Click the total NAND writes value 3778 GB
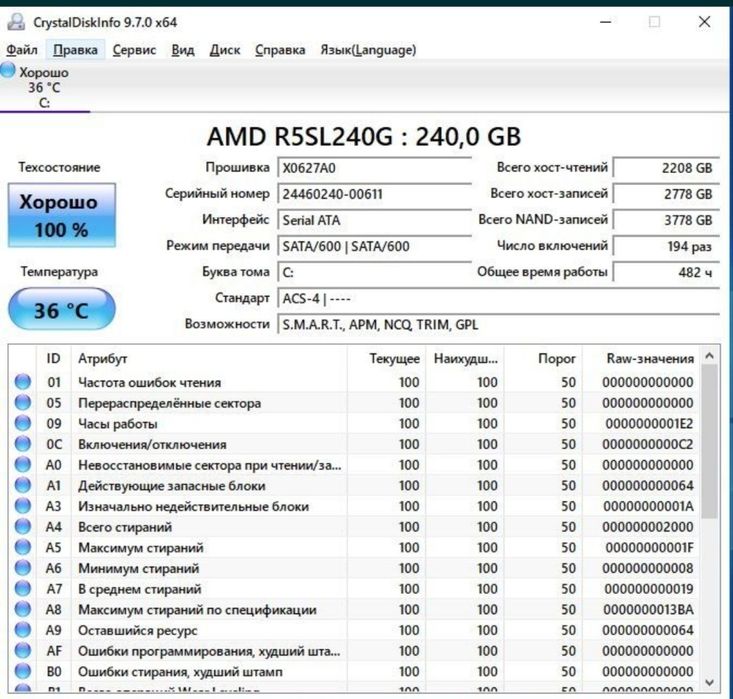 [666, 220]
